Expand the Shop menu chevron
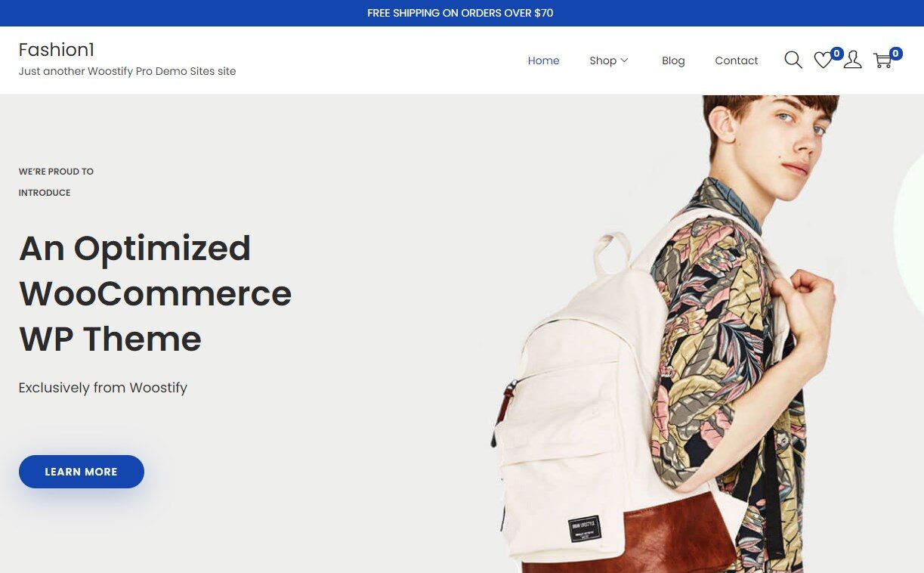 625,60
